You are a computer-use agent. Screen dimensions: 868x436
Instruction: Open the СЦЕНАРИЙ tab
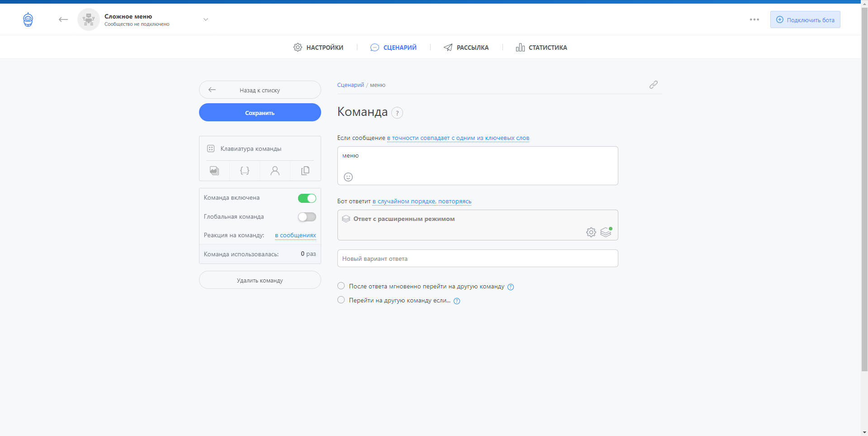click(394, 47)
